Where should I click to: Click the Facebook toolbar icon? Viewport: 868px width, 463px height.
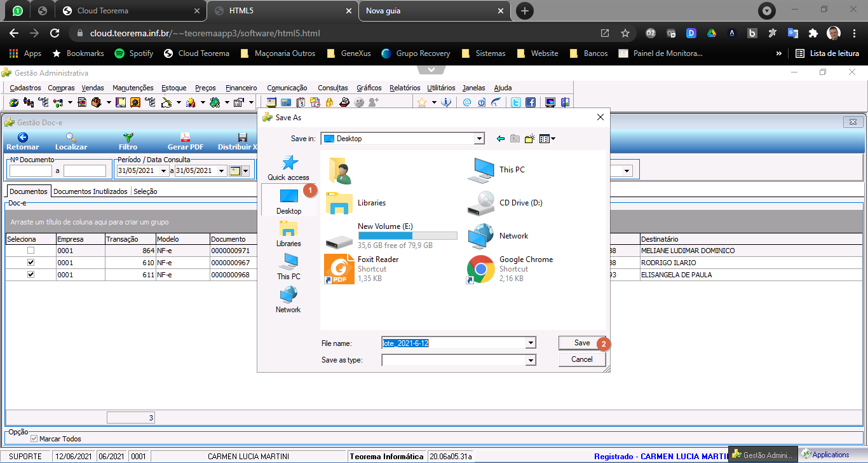point(530,102)
